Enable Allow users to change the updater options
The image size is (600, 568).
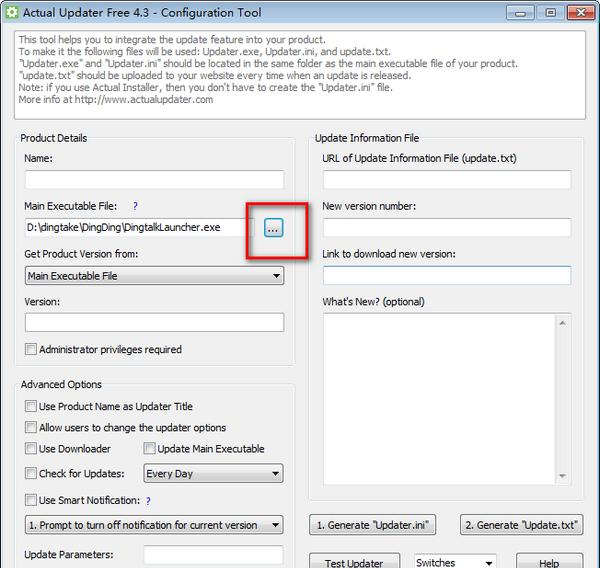click(31, 427)
